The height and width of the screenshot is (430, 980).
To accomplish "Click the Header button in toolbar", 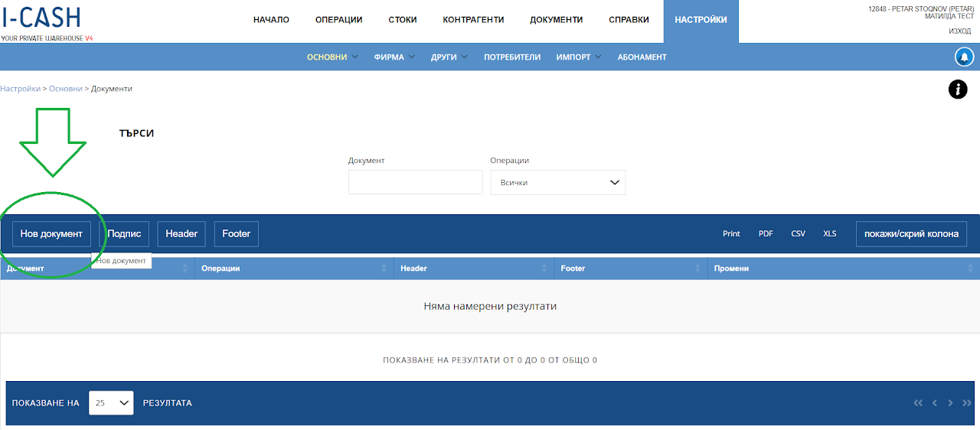I will pos(181,234).
